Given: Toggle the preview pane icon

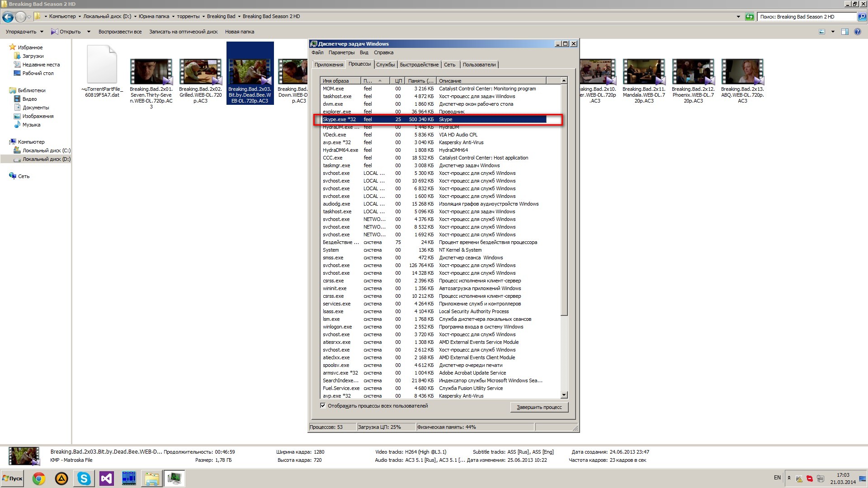Looking at the screenshot, I should click(x=844, y=32).
